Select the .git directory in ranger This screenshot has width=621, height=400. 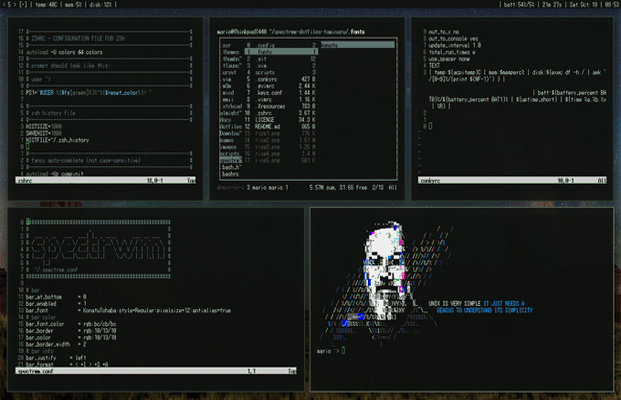(281, 59)
